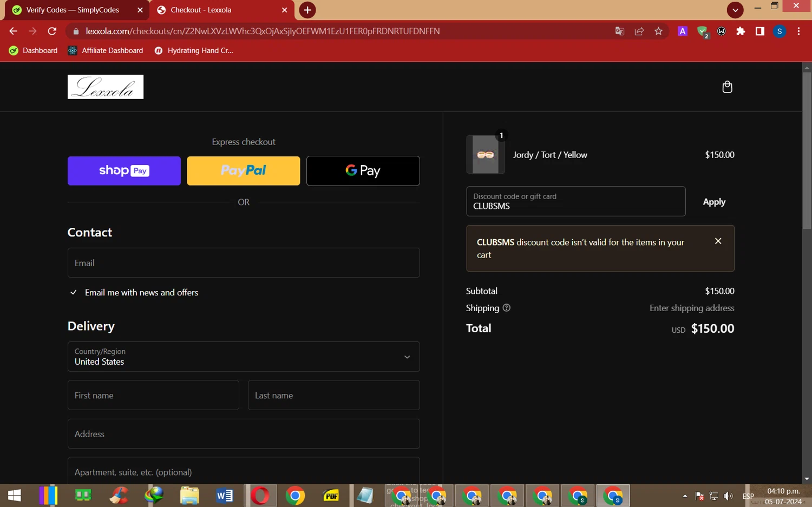Focus the discount code or gift card field
The image size is (812, 507).
tap(576, 201)
